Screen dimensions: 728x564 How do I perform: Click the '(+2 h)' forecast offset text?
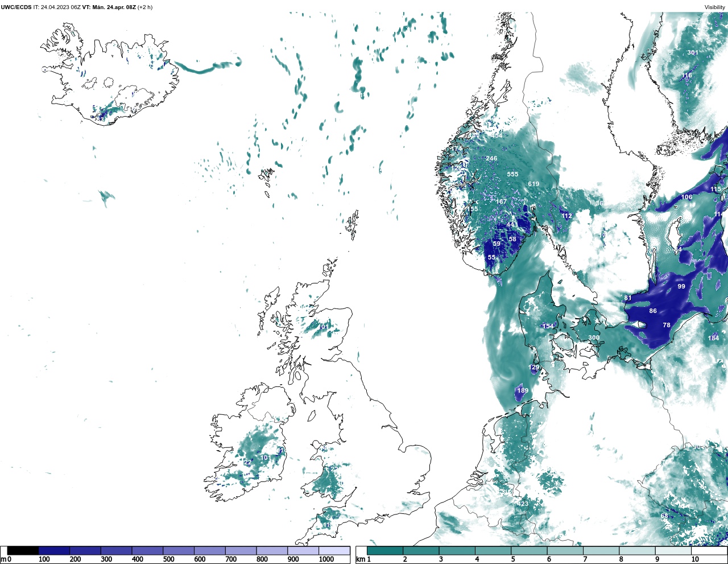pos(145,7)
